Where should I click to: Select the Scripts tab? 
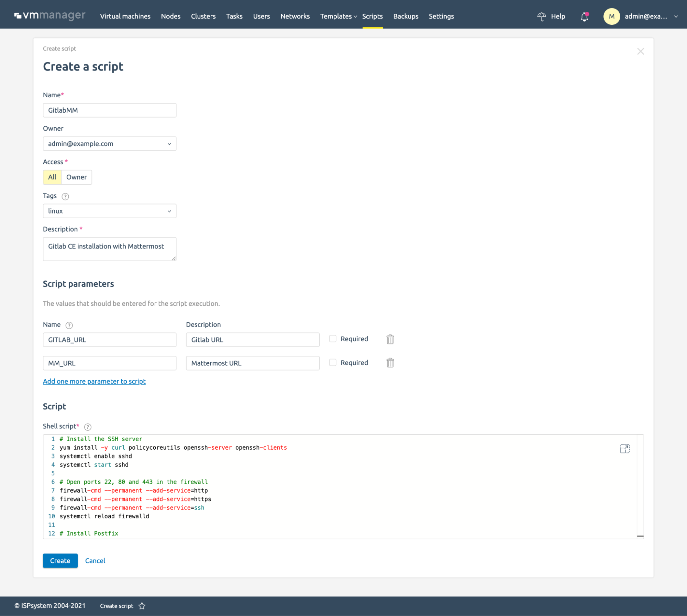[x=372, y=16]
